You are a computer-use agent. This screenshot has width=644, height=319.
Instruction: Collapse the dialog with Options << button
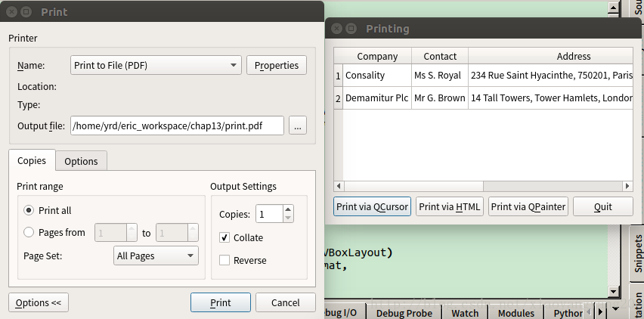click(39, 302)
